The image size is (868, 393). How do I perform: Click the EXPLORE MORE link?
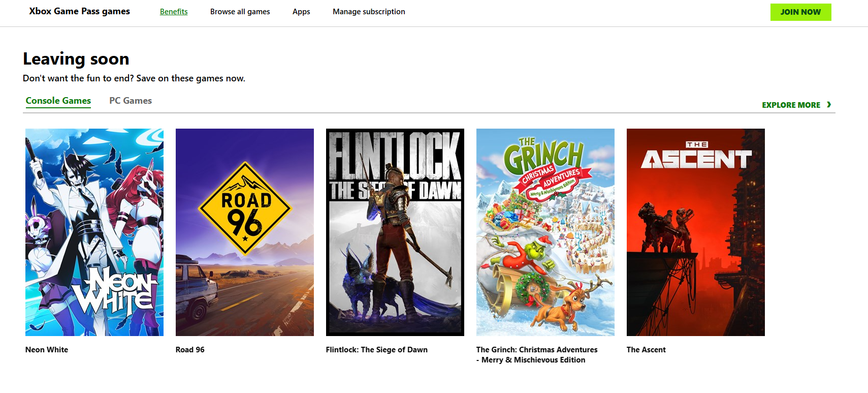[x=791, y=105]
